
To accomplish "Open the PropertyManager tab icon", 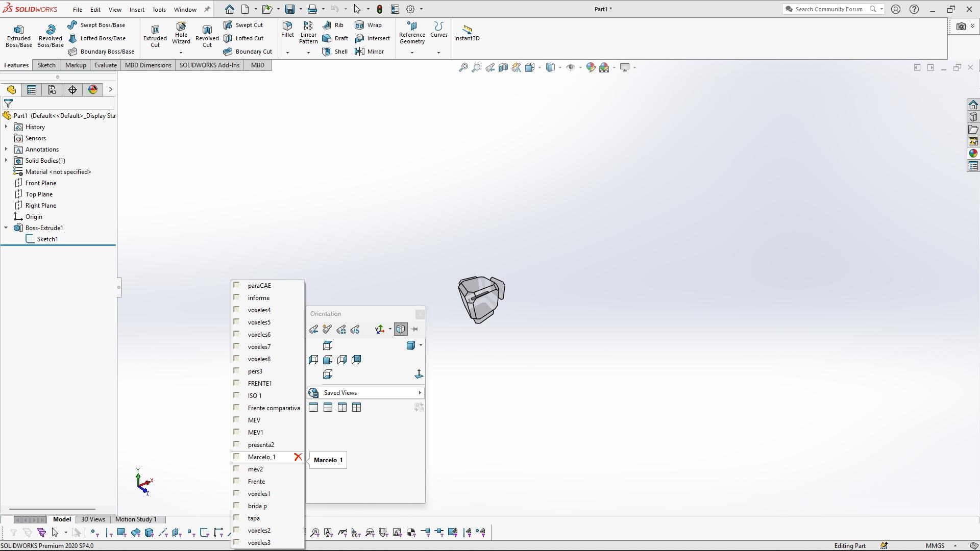I will [32, 90].
